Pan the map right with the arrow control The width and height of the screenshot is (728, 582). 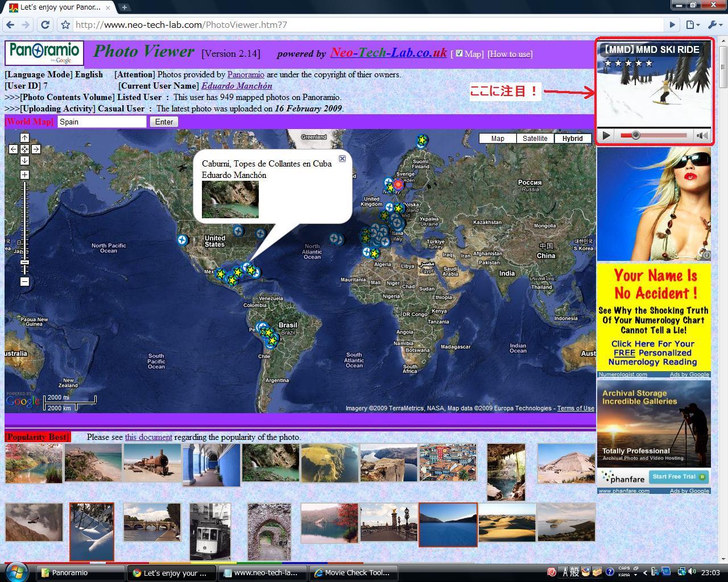coord(36,149)
